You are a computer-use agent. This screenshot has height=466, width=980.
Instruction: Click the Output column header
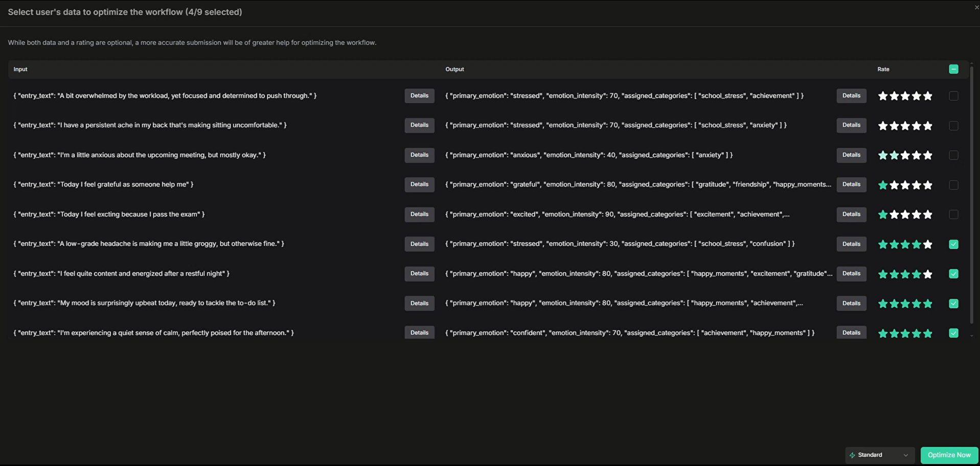(x=454, y=69)
